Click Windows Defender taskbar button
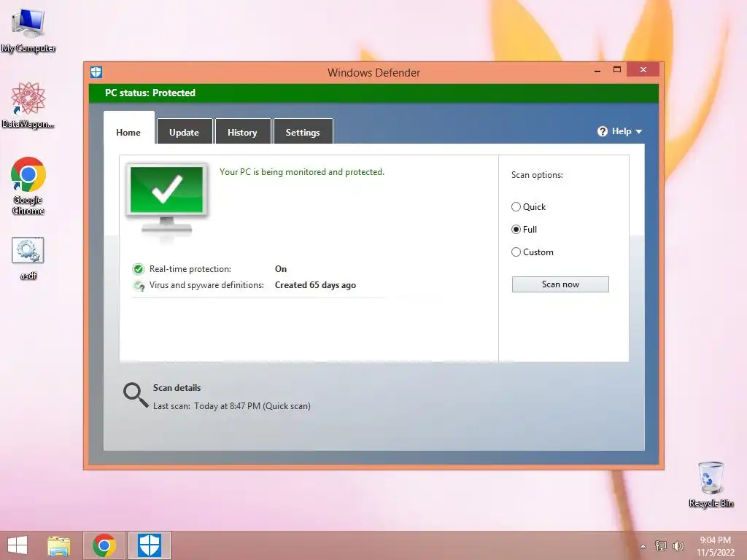 coord(150,545)
